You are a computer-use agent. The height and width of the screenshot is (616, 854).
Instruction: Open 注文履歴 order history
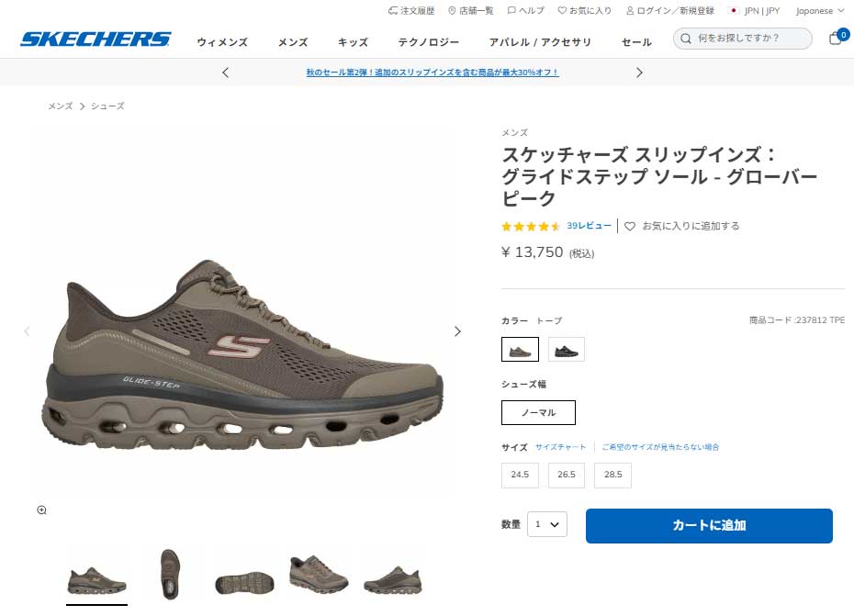[x=411, y=10]
